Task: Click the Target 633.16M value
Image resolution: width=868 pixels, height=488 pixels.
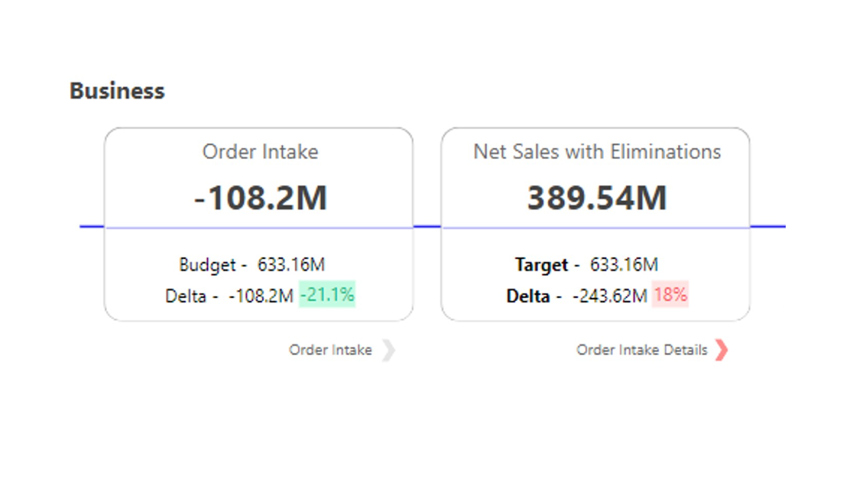Action: 624,265
